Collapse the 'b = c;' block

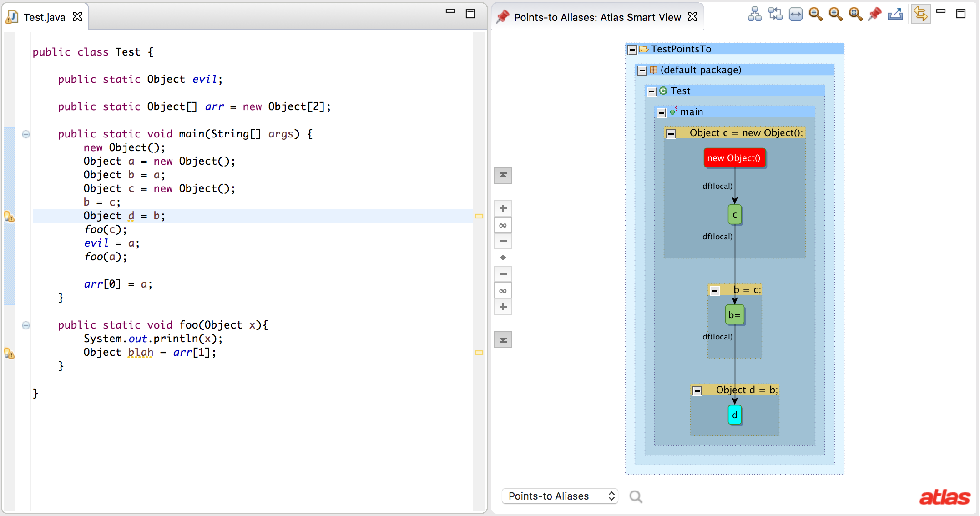(x=715, y=290)
